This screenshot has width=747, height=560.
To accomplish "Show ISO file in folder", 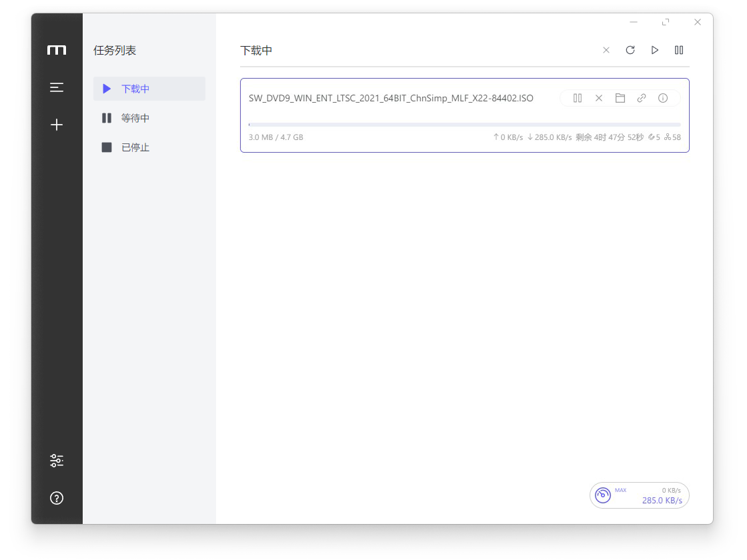I will coord(620,98).
